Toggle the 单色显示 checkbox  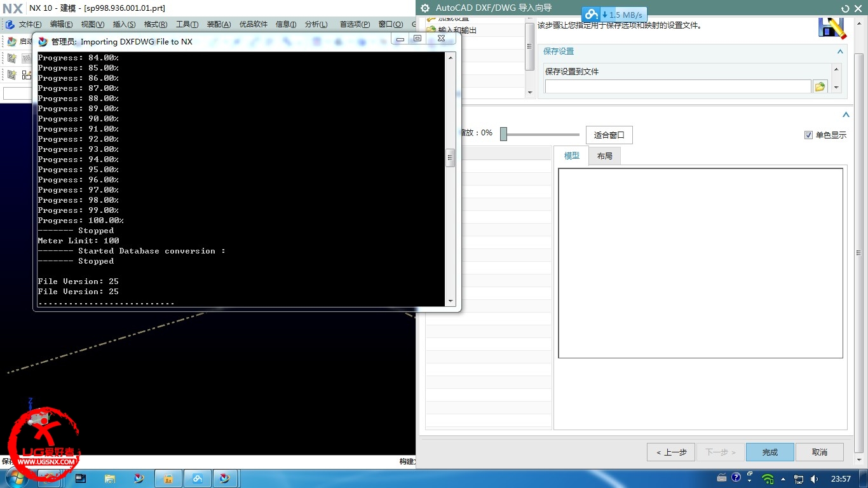pyautogui.click(x=808, y=135)
